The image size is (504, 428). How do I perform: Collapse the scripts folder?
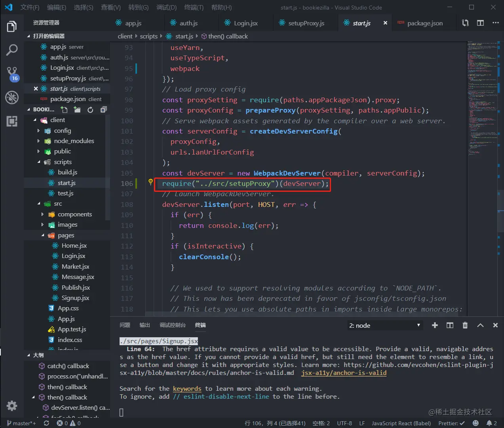tap(39, 162)
